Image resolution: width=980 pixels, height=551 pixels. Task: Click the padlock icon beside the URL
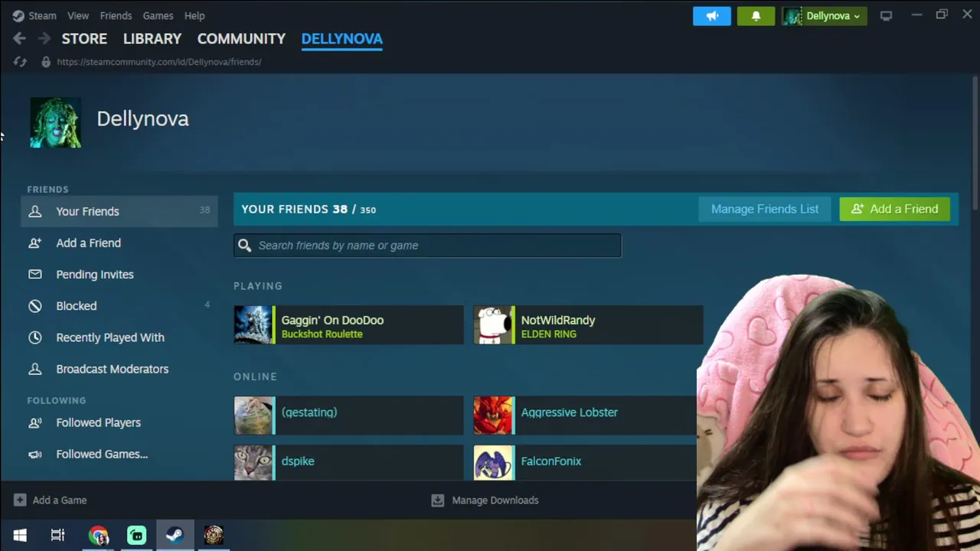click(x=46, y=62)
